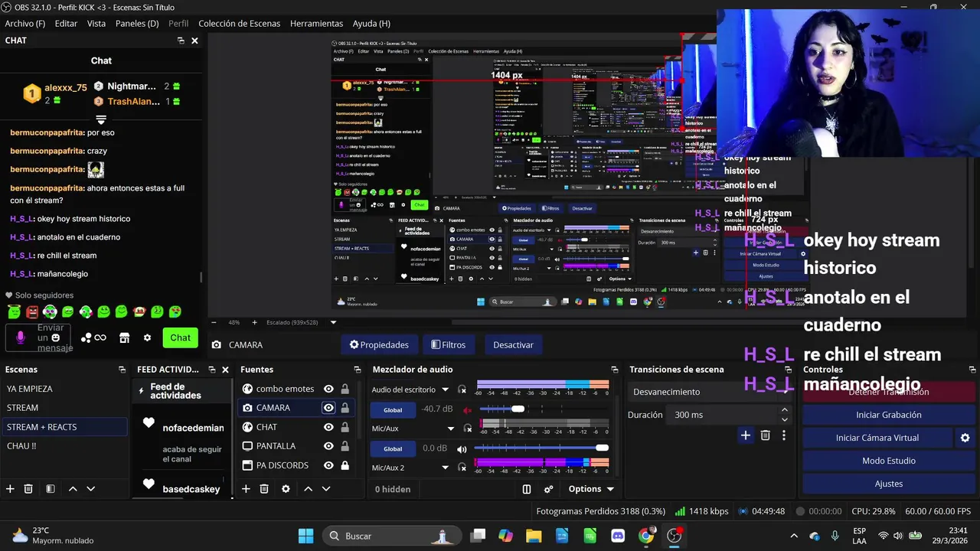Expand the Mic/Aux channel dropdown arrow
The height and width of the screenshot is (551, 980).
(450, 429)
